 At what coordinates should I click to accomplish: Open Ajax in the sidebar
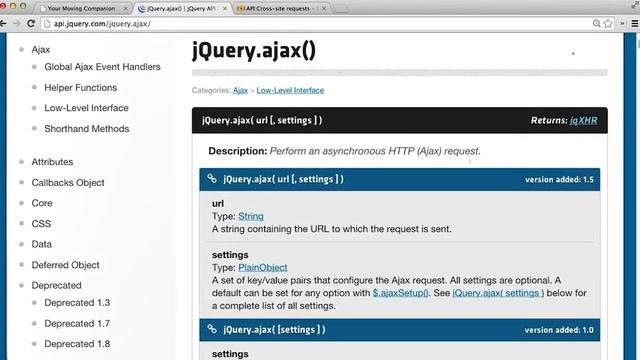(41, 49)
